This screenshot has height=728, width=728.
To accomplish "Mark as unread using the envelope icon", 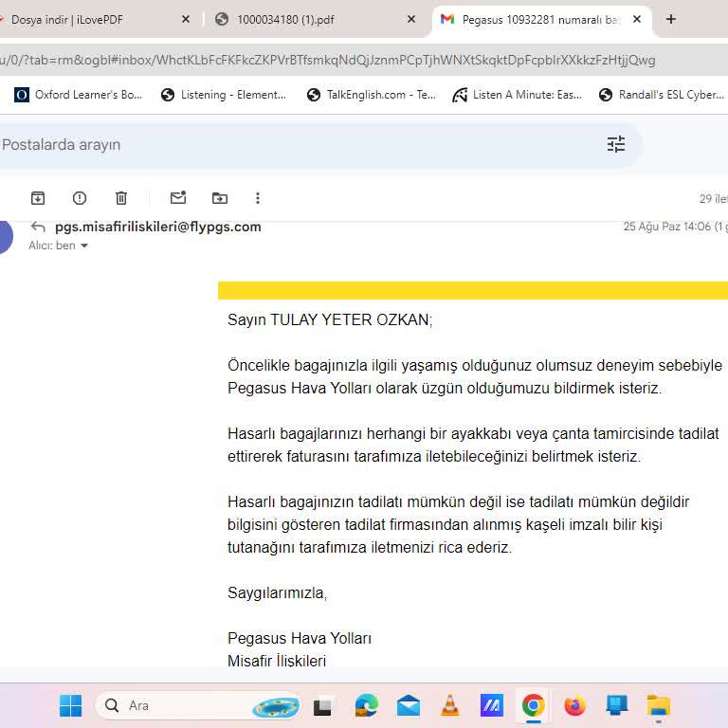I will (x=178, y=198).
